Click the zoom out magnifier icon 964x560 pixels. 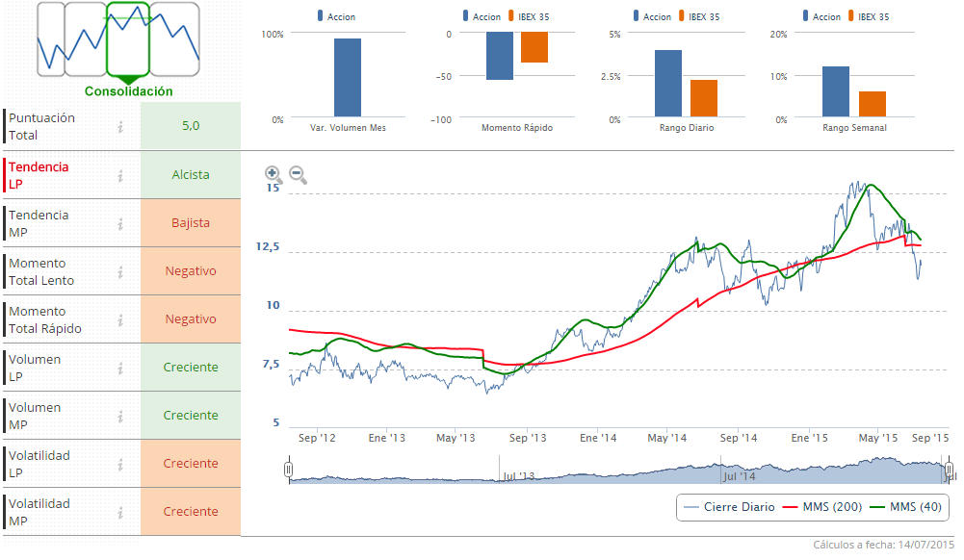point(299,174)
